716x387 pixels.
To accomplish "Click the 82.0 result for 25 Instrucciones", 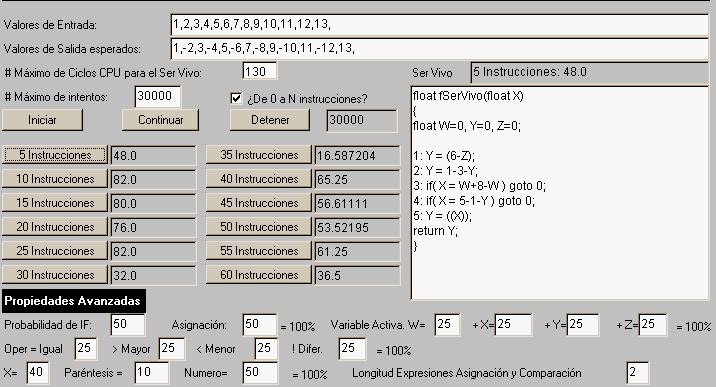I will [x=153, y=251].
